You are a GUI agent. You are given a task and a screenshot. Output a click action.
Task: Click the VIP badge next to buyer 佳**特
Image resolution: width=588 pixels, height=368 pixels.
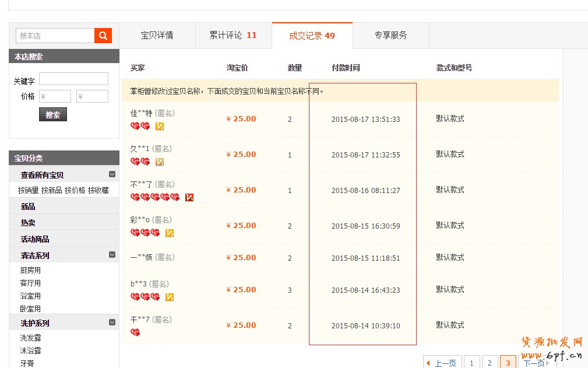[x=160, y=126]
